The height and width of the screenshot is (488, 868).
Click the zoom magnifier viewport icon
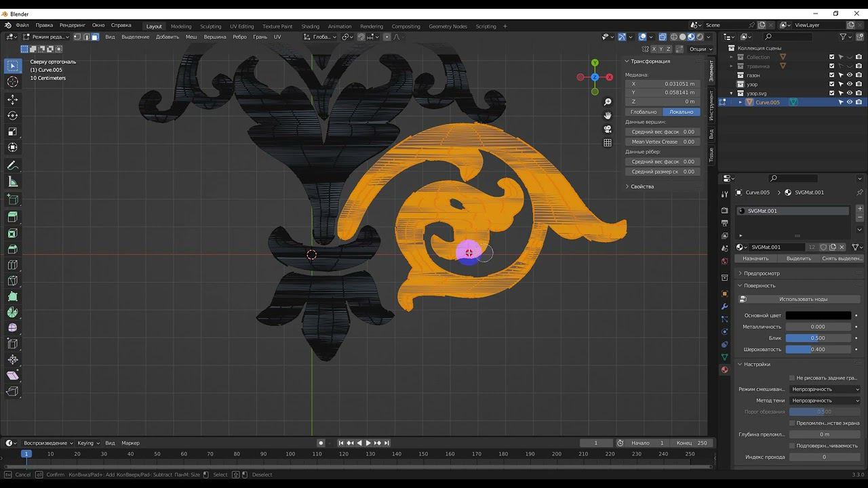point(608,102)
